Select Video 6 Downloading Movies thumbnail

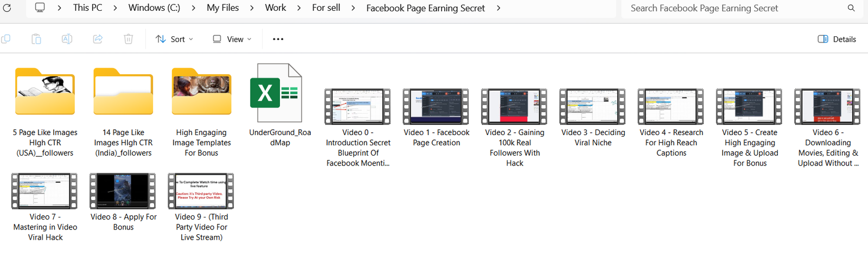coord(827,107)
